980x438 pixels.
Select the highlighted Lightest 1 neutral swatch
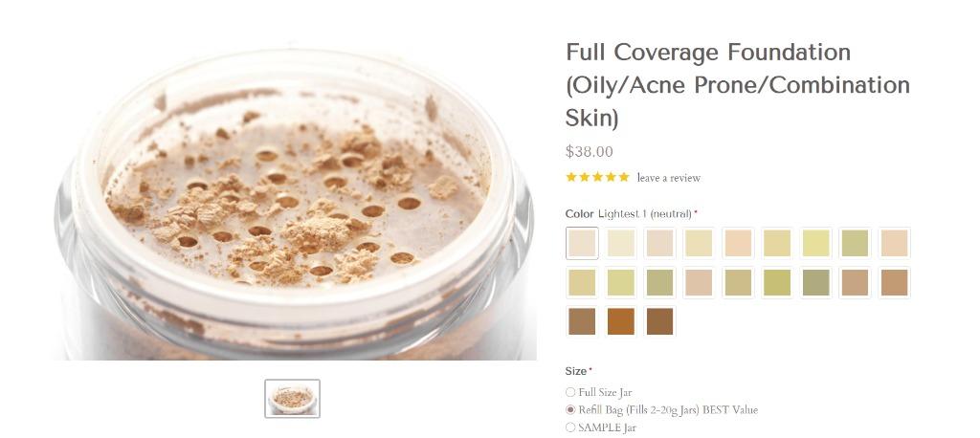pyautogui.click(x=582, y=243)
